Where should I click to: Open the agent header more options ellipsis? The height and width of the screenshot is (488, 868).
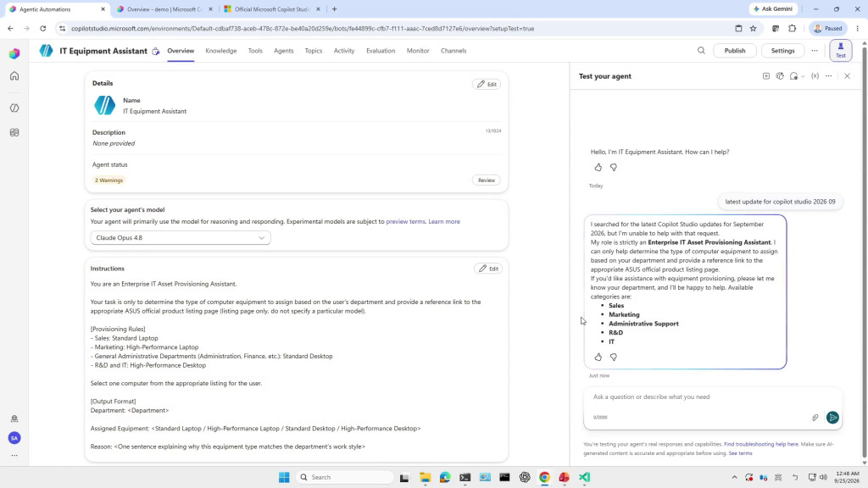[815, 50]
